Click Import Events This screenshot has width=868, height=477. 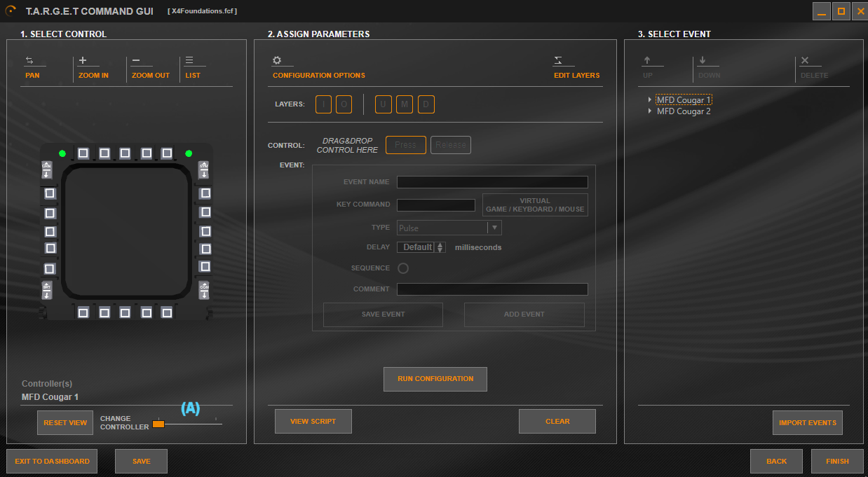pos(808,423)
